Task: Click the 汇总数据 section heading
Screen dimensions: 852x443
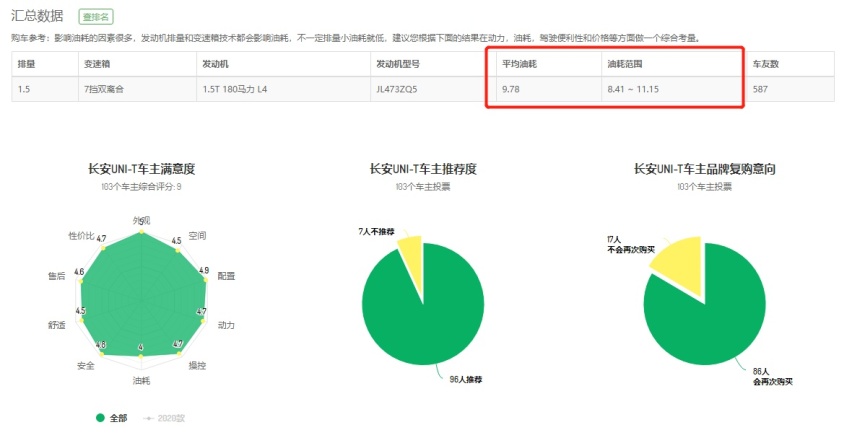Action: [x=37, y=16]
